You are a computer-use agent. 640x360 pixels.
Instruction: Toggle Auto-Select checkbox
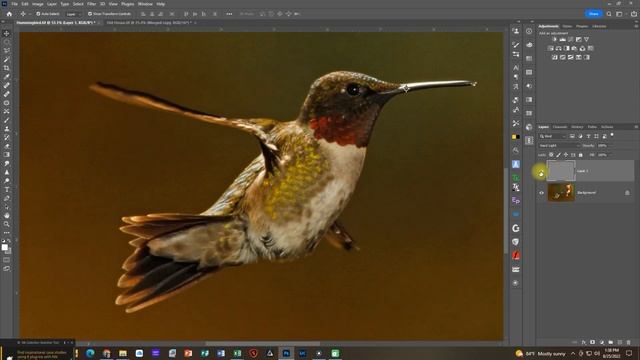[x=38, y=14]
